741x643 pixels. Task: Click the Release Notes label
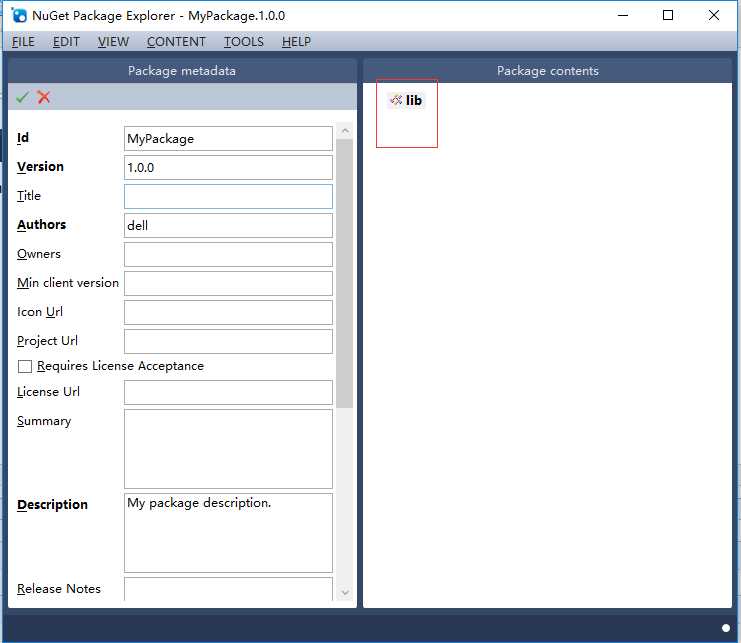59,589
